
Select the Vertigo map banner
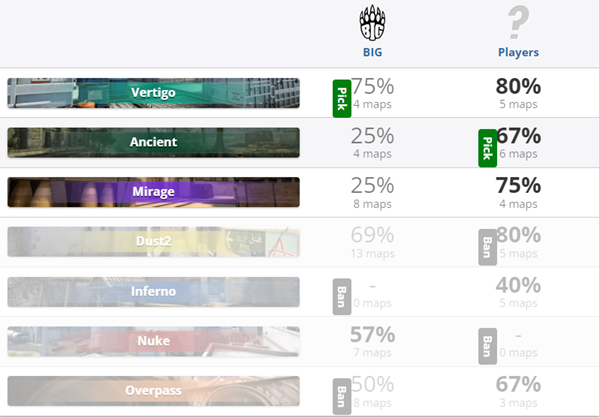pyautogui.click(x=153, y=93)
